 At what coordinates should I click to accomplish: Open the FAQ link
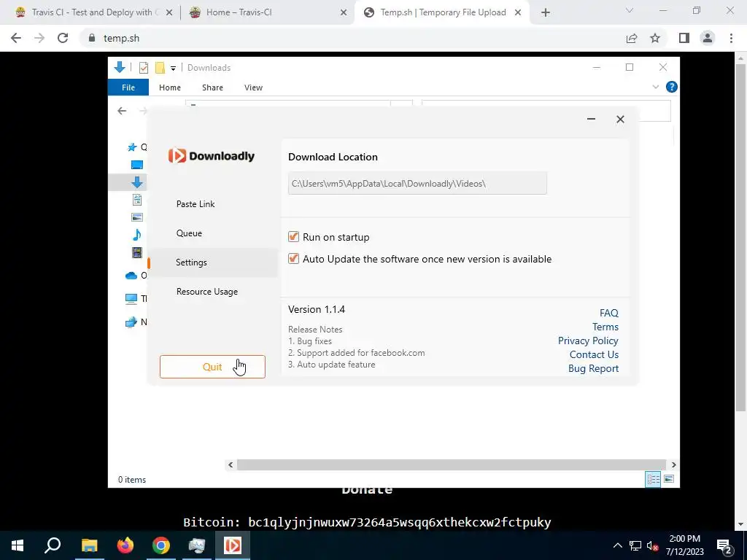609,313
